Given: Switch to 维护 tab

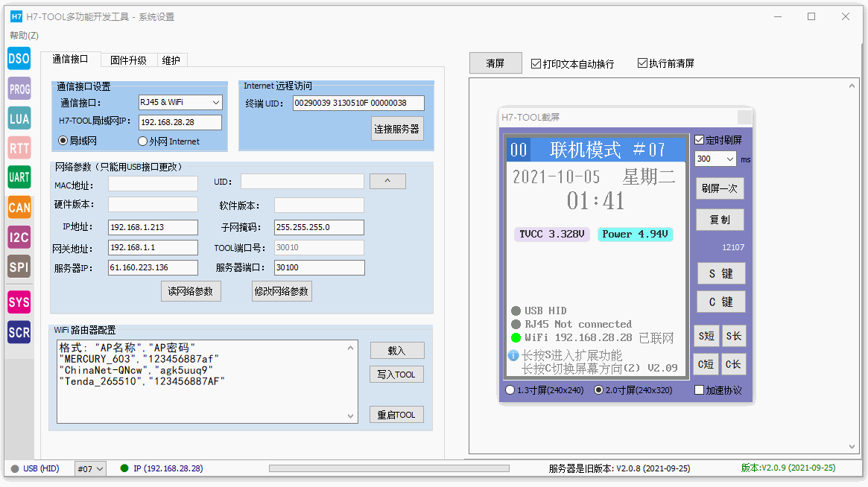Looking at the screenshot, I should [171, 60].
